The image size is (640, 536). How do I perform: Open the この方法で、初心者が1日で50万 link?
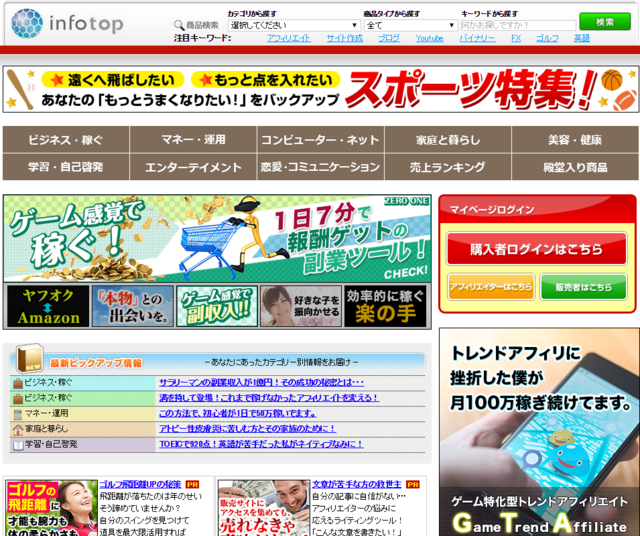tap(238, 413)
